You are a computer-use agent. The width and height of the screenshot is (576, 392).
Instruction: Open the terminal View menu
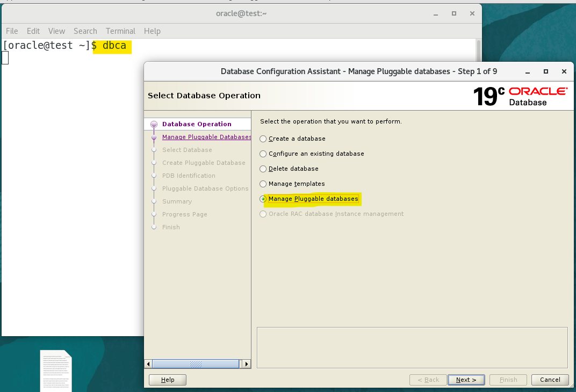(x=56, y=31)
